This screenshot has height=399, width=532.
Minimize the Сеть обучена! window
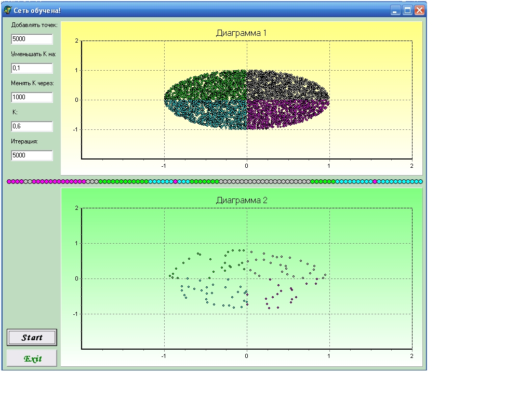click(396, 10)
